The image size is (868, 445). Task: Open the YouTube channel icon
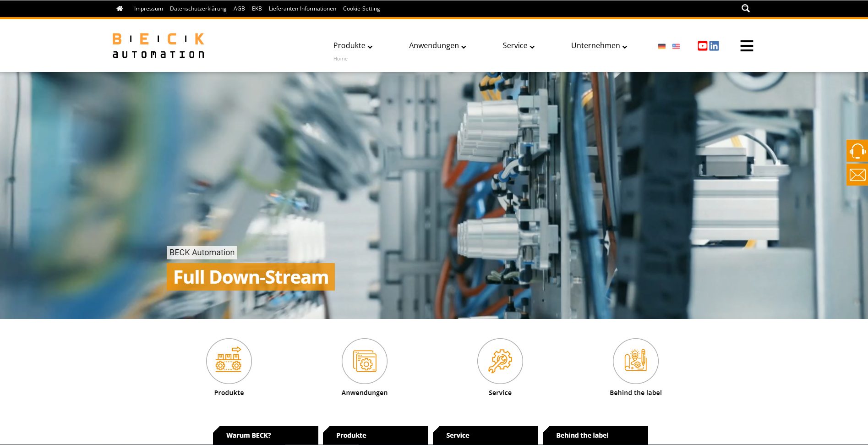702,45
